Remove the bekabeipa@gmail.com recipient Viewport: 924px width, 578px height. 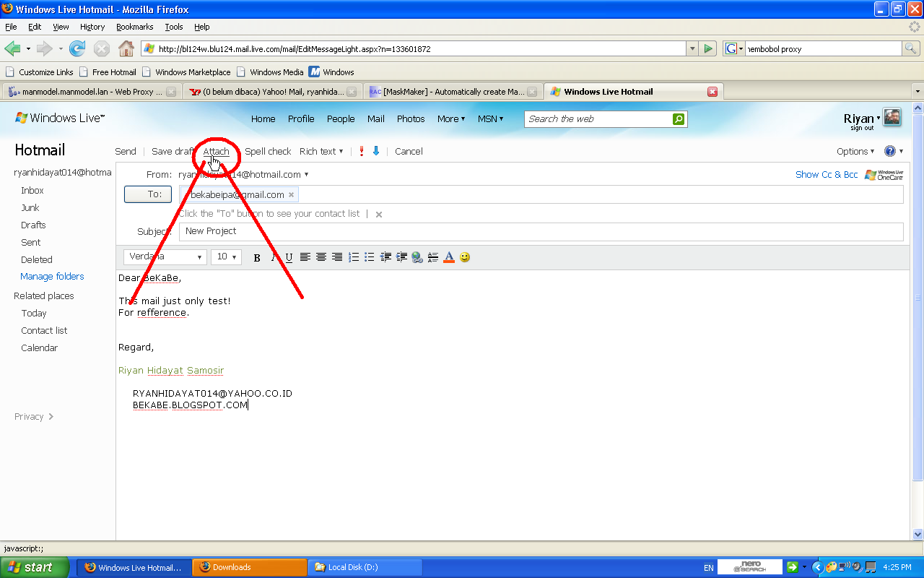click(291, 195)
